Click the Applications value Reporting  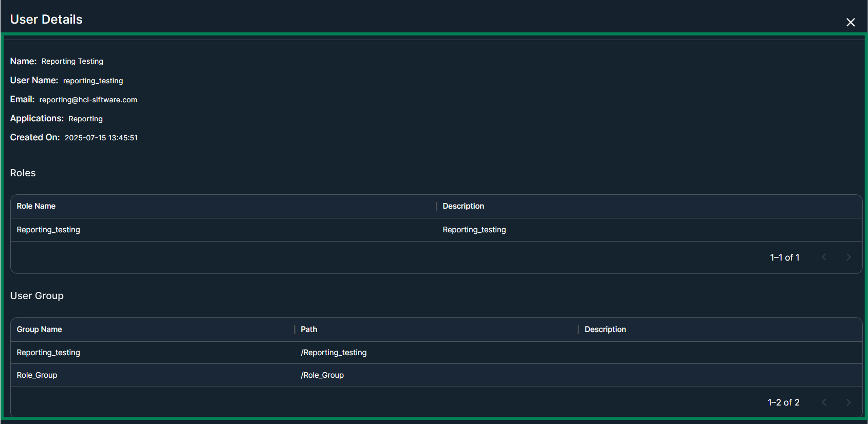pyautogui.click(x=86, y=119)
